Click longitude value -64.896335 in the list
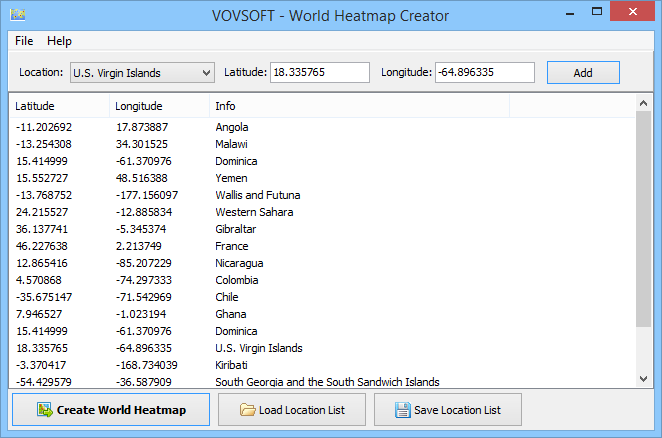Viewport: 662px width, 438px height. (x=144, y=348)
